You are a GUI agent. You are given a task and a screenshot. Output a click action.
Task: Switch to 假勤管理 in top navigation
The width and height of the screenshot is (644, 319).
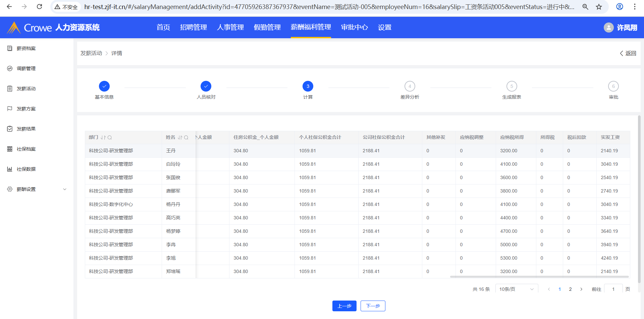click(267, 28)
